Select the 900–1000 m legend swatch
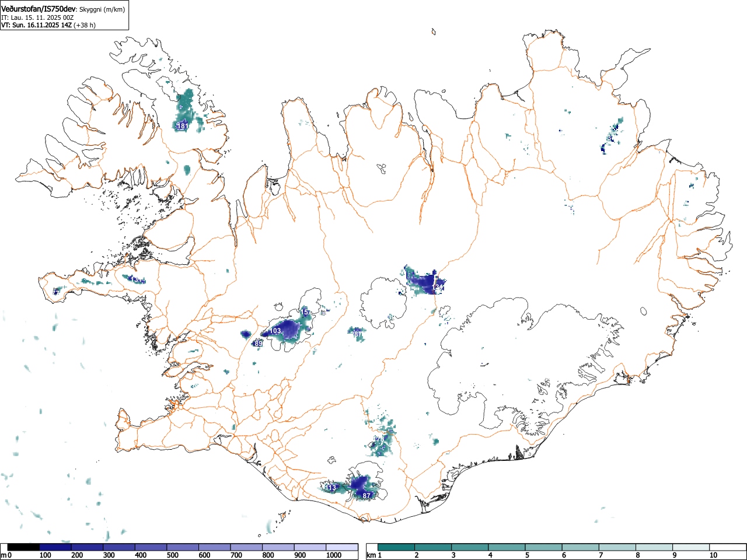The height and width of the screenshot is (560, 747). (310, 547)
